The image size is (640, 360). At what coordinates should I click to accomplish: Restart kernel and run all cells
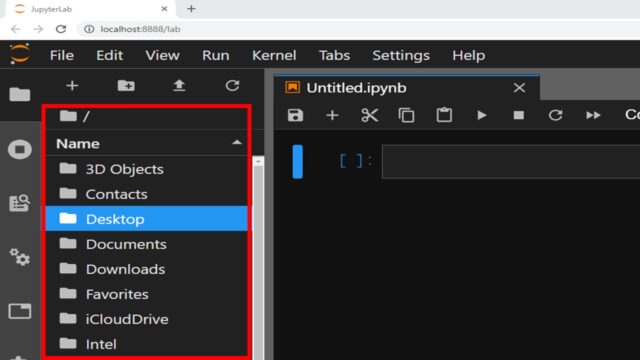tap(593, 116)
